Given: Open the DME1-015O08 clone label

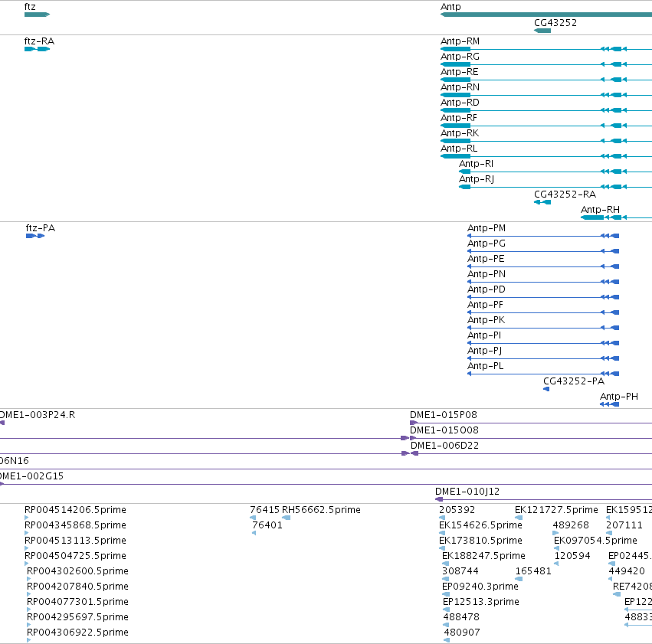Looking at the screenshot, I should point(444,430).
